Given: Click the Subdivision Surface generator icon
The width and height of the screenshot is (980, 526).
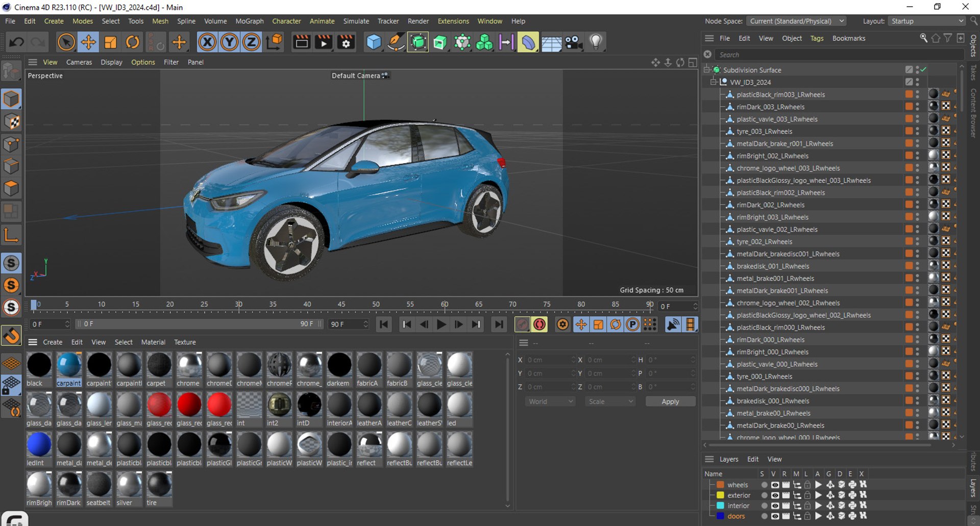Looking at the screenshot, I should (x=418, y=42).
